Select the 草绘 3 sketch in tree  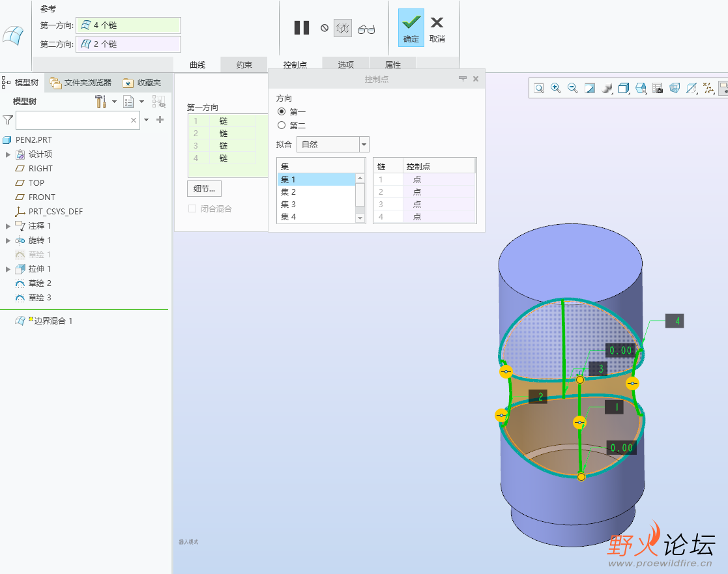(x=33, y=298)
